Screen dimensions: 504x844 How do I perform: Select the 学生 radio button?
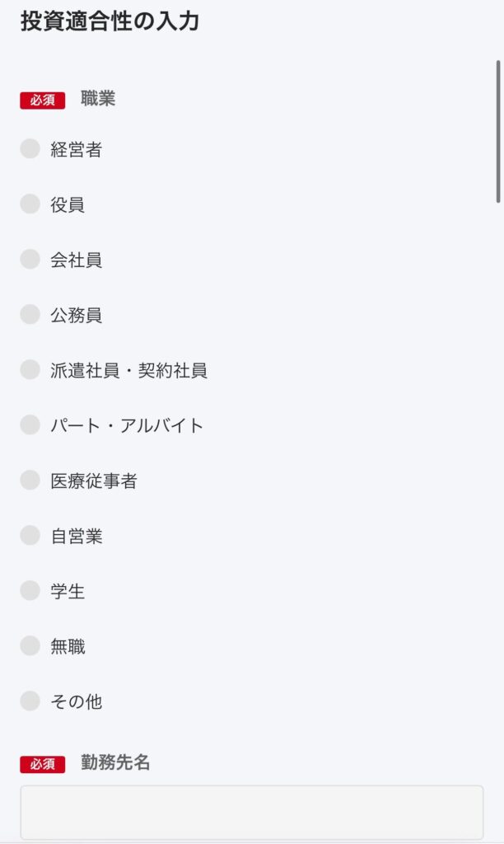30,591
